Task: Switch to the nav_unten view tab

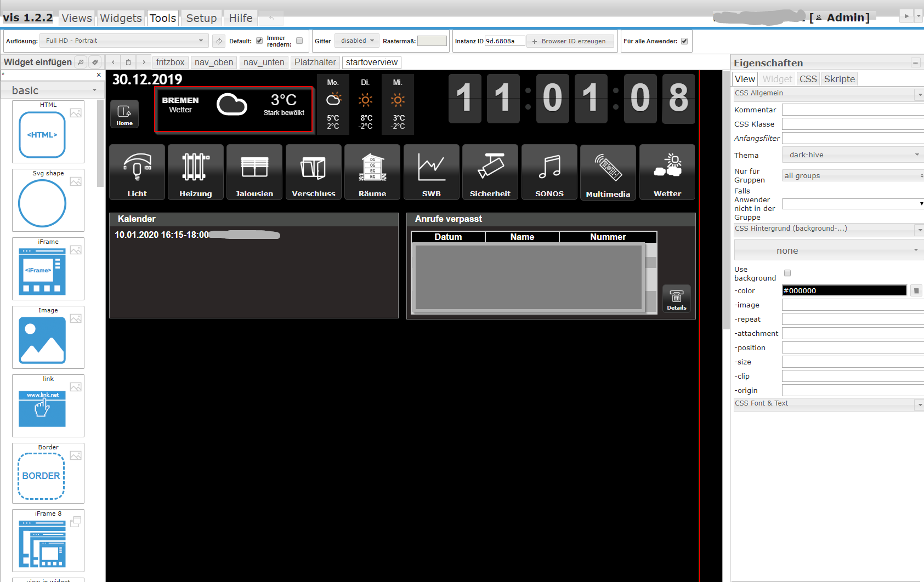Action: click(264, 62)
